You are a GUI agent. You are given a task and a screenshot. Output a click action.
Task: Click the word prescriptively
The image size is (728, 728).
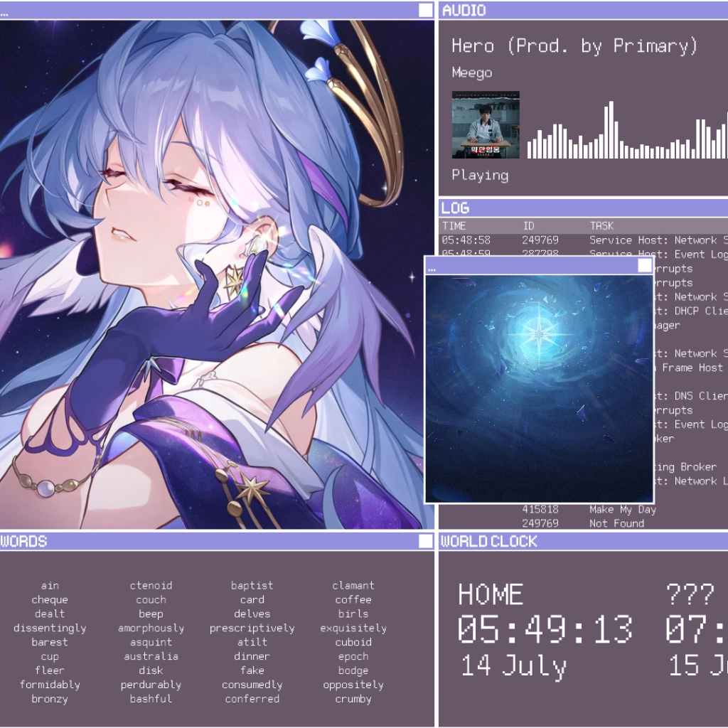(252, 628)
